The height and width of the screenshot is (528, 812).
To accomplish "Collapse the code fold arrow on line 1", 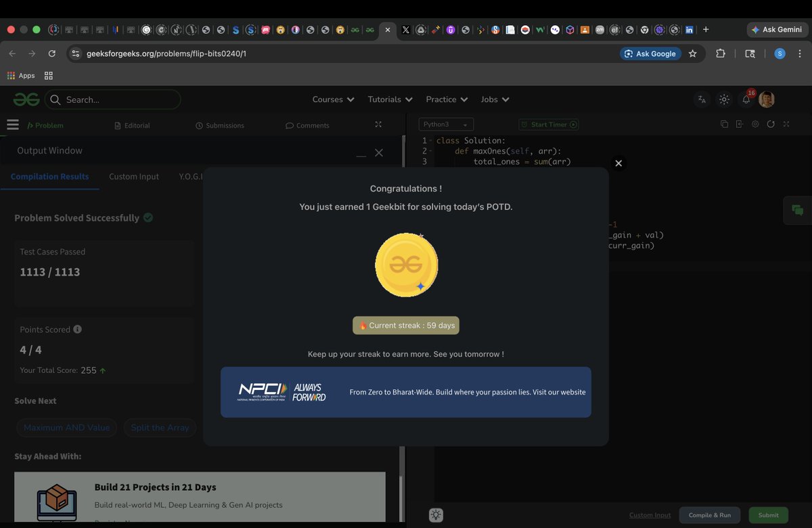I will pos(430,141).
